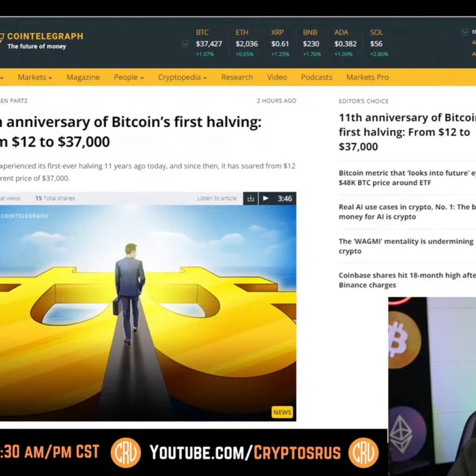This screenshot has width=476, height=476.
Task: Open Coinbase shares hit 18-month high article
Action: point(407,280)
